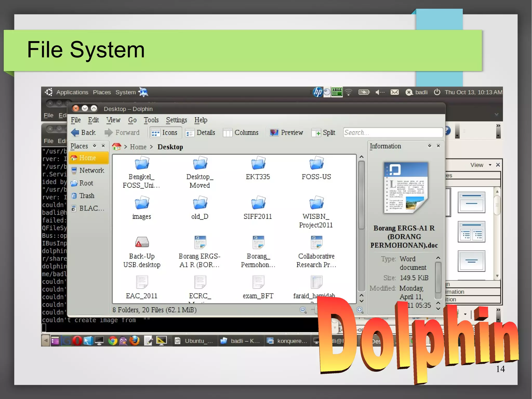
Task: Open the Places menu in top panel
Action: pyautogui.click(x=102, y=92)
